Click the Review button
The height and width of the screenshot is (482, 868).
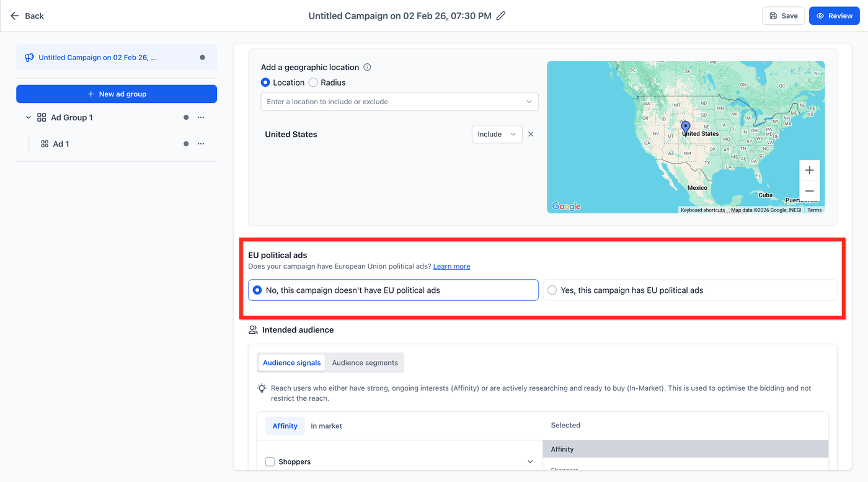click(x=834, y=16)
